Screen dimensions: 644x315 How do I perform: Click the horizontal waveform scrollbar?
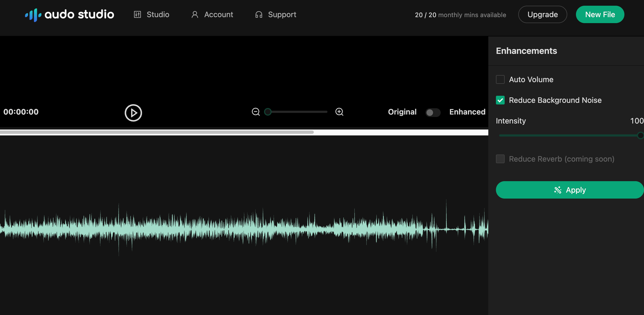coord(157,132)
